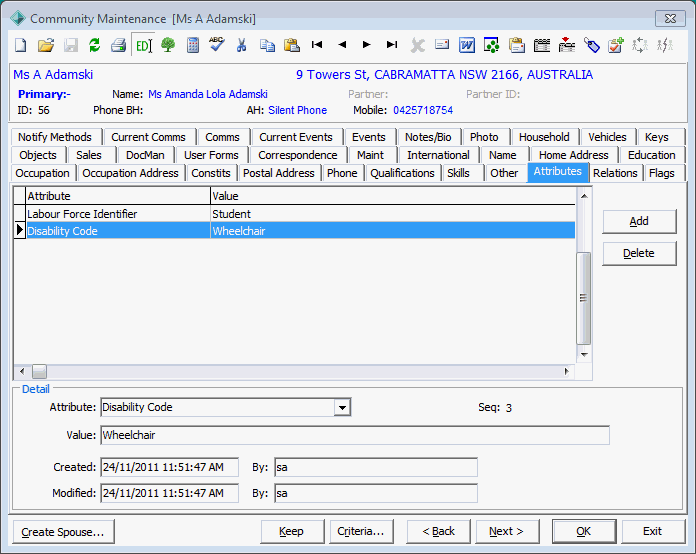The height and width of the screenshot is (554, 696).
Task: Open the Household tab
Action: (x=544, y=137)
